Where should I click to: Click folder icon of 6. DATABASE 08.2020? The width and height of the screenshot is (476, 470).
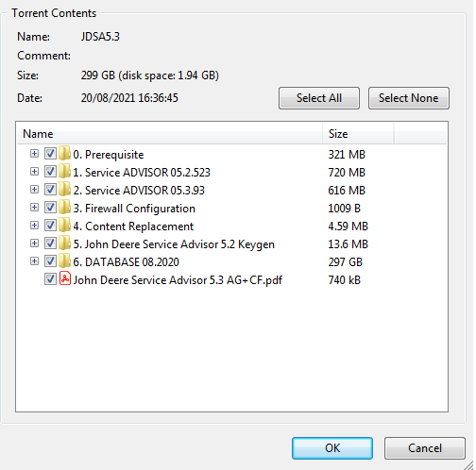click(64, 261)
